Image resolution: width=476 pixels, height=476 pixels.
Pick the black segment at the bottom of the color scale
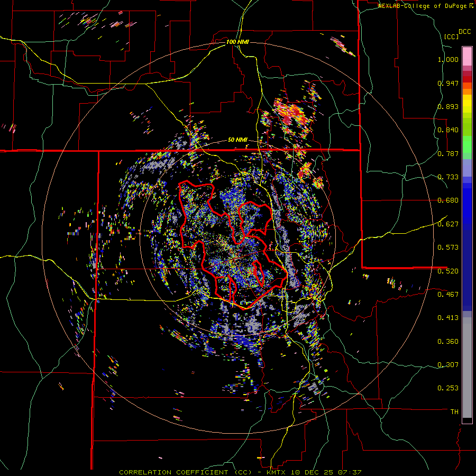467,420
